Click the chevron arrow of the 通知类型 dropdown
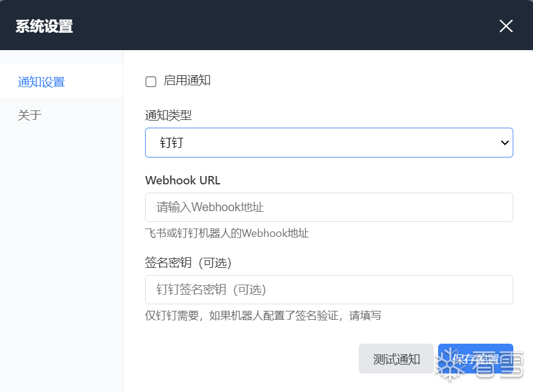This screenshot has height=392, width=533. tap(504, 143)
